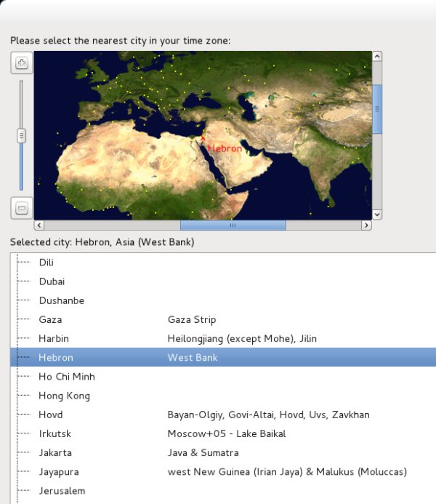
Task: Click the zoom out button below slider
Action: coord(21,208)
